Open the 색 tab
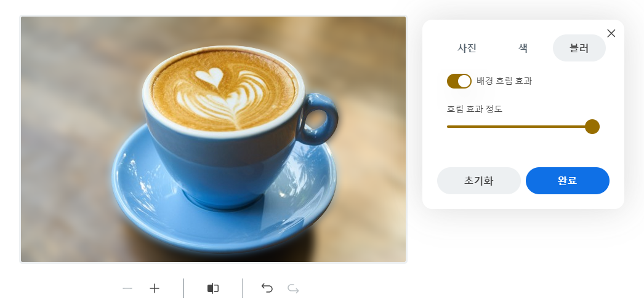Viewport: 644px width, 308px height. pos(523,48)
